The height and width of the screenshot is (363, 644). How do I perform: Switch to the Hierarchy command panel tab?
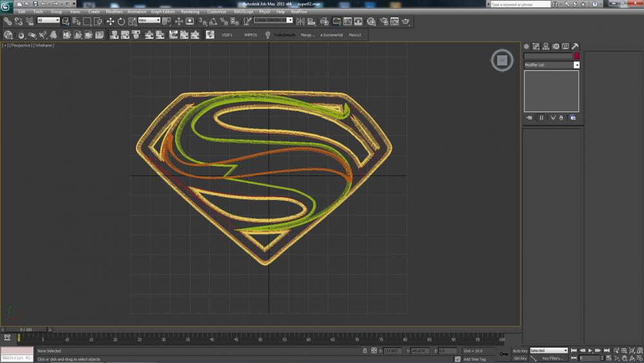(x=546, y=46)
